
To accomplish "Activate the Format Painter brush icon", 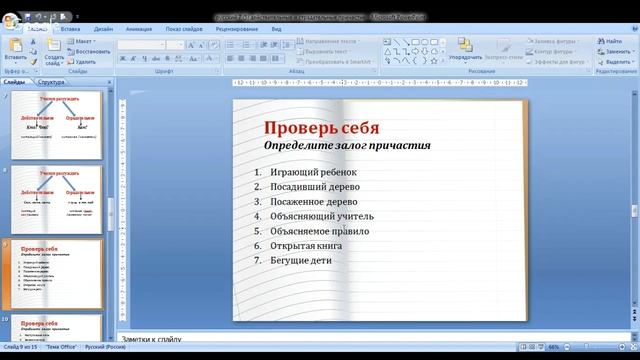I will tap(33, 62).
